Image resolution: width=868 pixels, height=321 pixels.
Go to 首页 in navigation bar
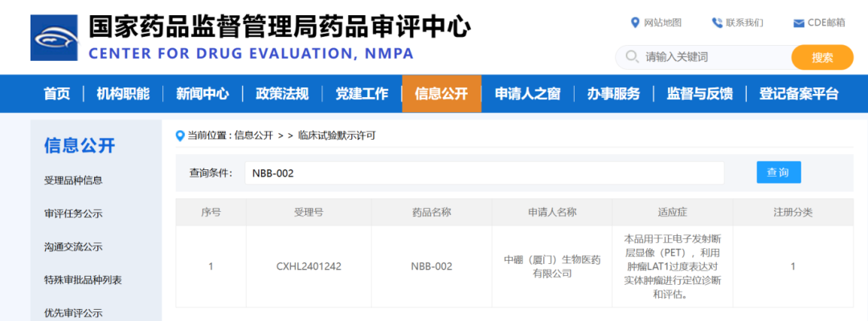56,94
